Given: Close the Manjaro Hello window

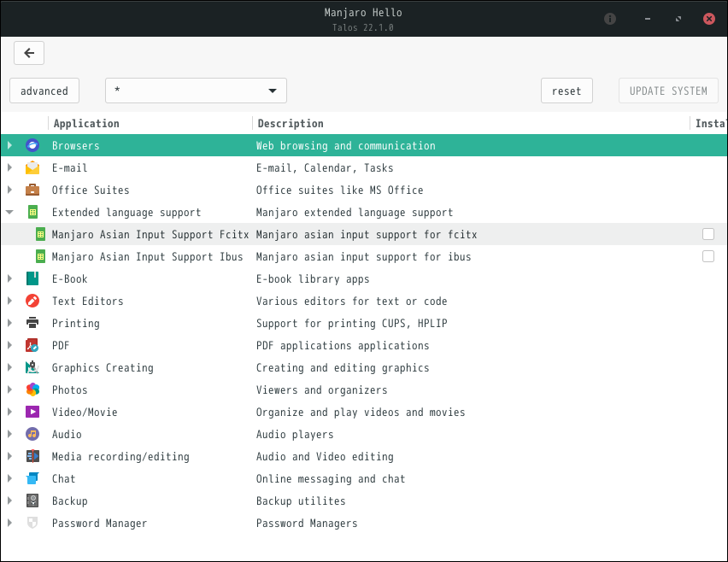Looking at the screenshot, I should 709,19.
